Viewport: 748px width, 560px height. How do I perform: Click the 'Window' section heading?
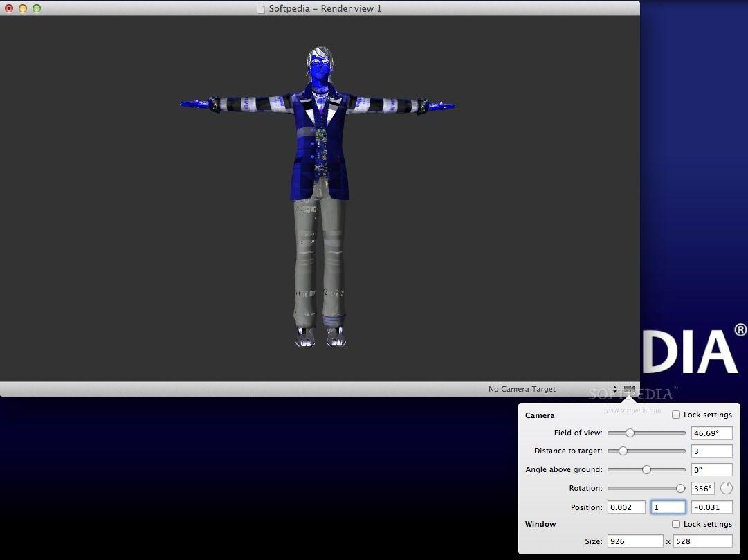(x=540, y=524)
